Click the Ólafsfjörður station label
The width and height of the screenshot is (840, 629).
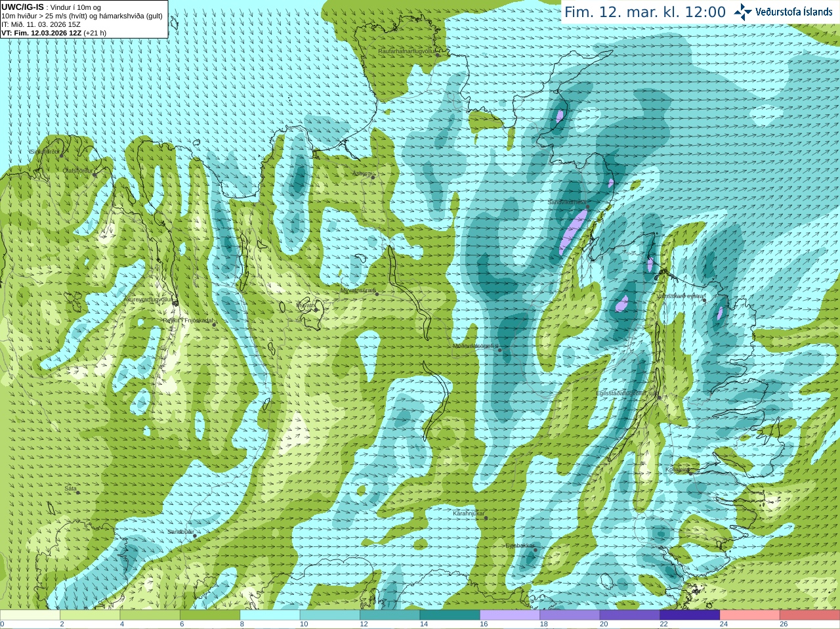tap(78, 171)
